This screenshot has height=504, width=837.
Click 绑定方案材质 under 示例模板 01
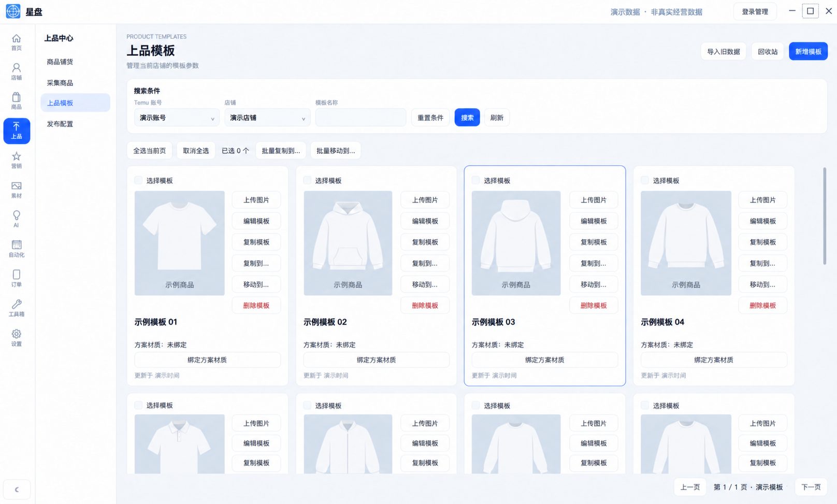(x=207, y=359)
